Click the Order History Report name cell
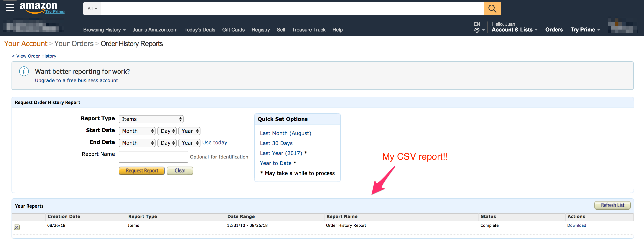 (346, 225)
